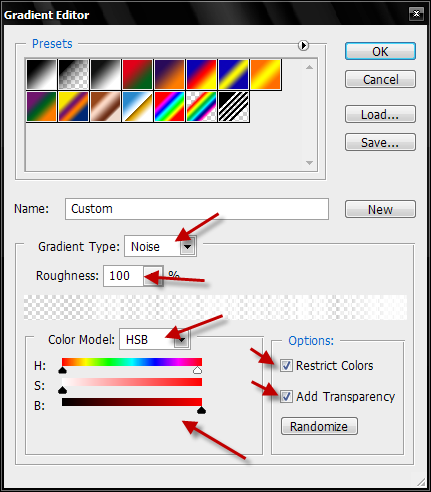Image resolution: width=431 pixels, height=492 pixels.
Task: Select the black to white gradient preset
Action: pos(105,75)
